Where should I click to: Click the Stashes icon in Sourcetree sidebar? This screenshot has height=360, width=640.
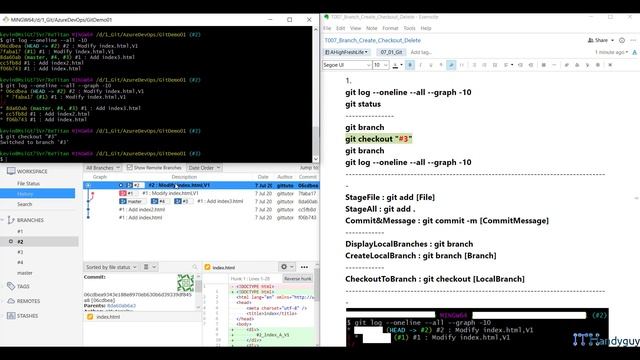pyautogui.click(x=11, y=316)
